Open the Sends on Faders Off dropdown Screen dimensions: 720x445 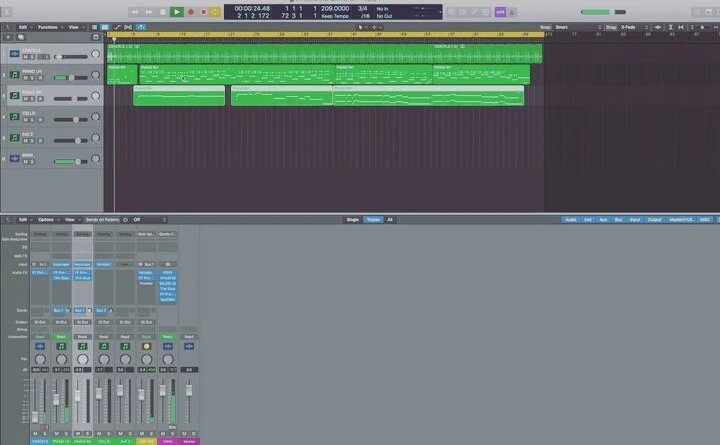click(150, 220)
